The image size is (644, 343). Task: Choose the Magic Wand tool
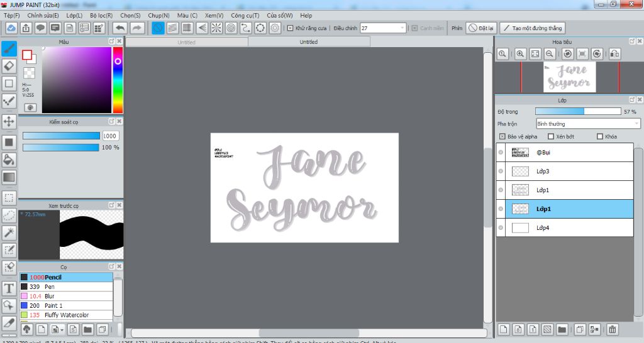point(9,232)
